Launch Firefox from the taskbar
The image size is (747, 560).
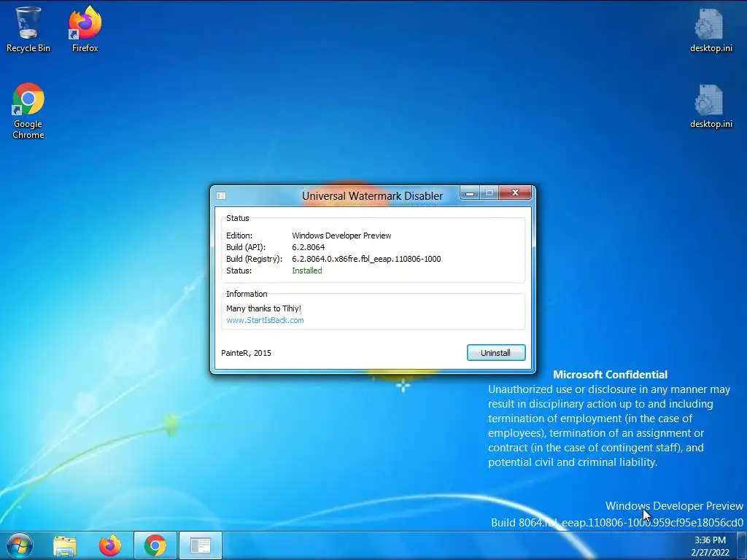pos(110,545)
